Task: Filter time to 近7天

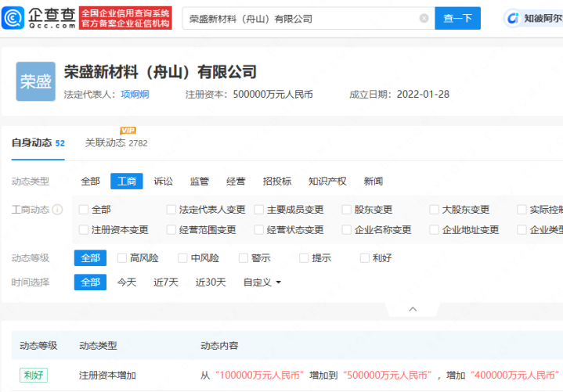Action: [x=166, y=282]
